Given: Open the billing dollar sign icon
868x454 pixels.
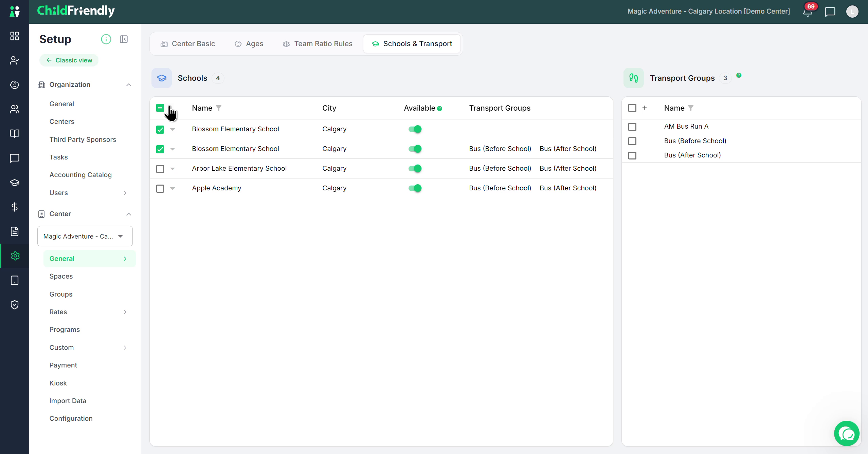Looking at the screenshot, I should [15, 207].
